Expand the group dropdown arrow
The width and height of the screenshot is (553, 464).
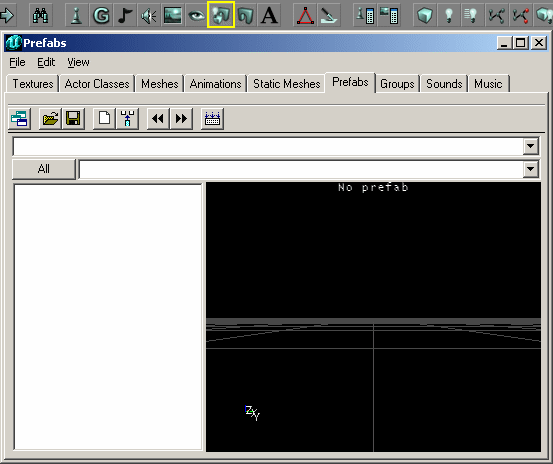pyautogui.click(x=531, y=169)
